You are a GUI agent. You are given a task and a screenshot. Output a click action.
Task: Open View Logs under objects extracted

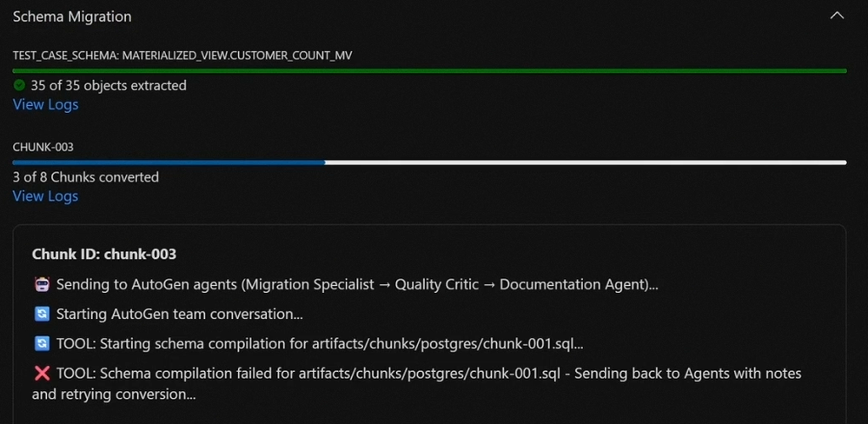pyautogui.click(x=45, y=104)
